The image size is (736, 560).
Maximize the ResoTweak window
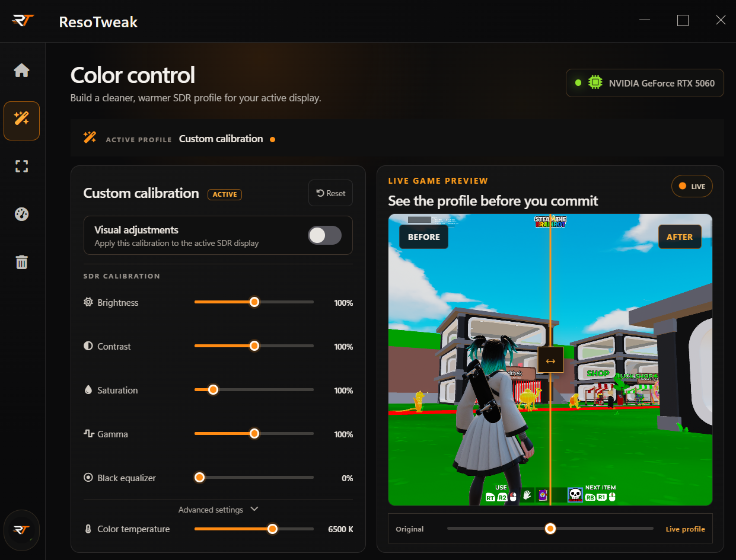[x=683, y=20]
